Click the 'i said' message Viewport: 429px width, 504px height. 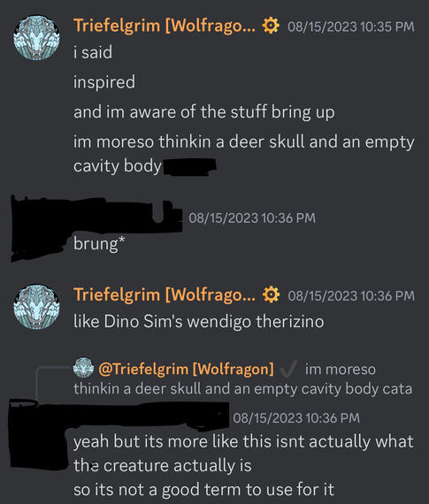(93, 52)
